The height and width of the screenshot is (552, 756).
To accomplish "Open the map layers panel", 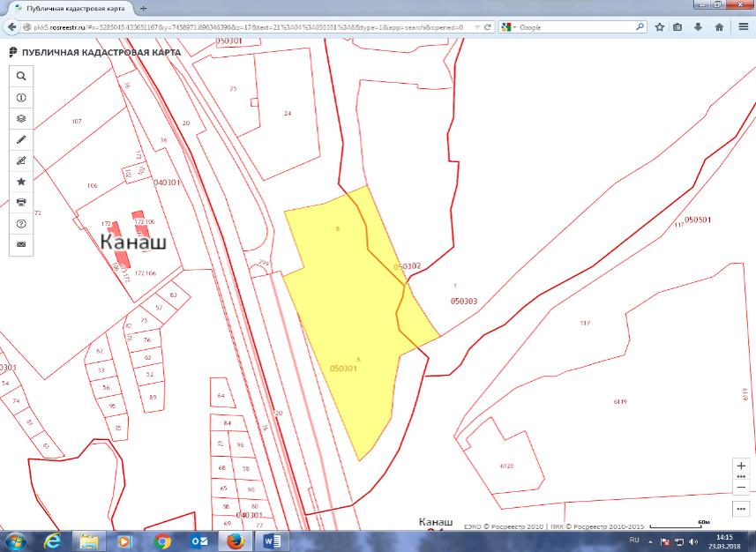I will coord(21,119).
